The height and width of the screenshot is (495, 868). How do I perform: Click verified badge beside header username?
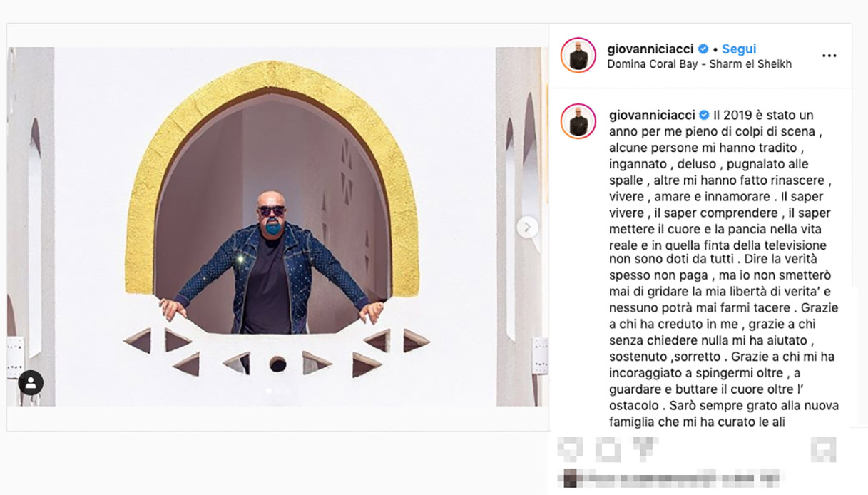[x=703, y=49]
